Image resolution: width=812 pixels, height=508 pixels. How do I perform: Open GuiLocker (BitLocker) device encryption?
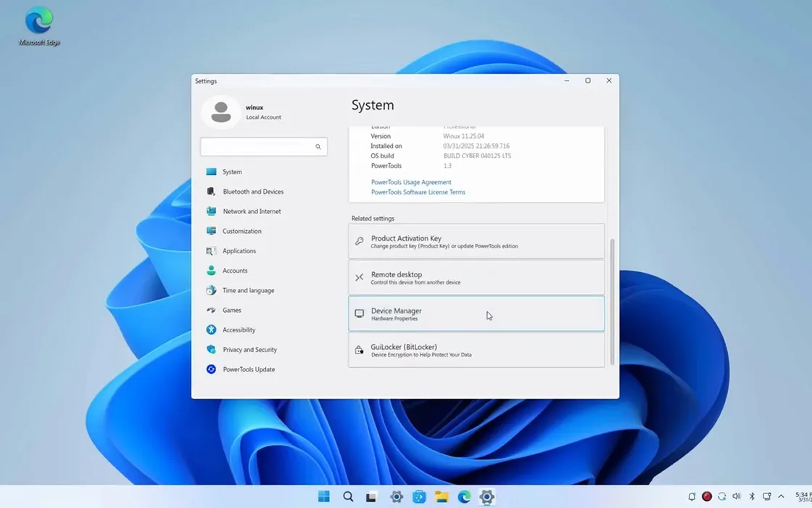[x=476, y=350]
